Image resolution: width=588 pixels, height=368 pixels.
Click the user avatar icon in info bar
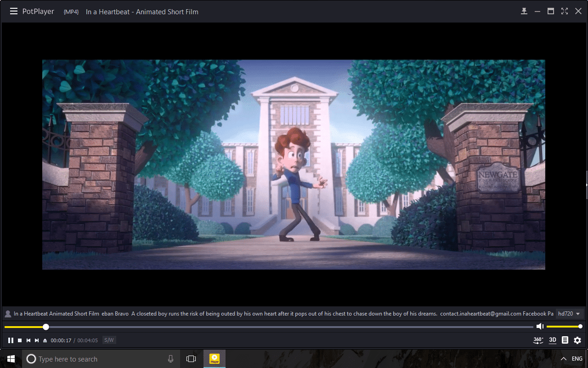click(x=8, y=314)
